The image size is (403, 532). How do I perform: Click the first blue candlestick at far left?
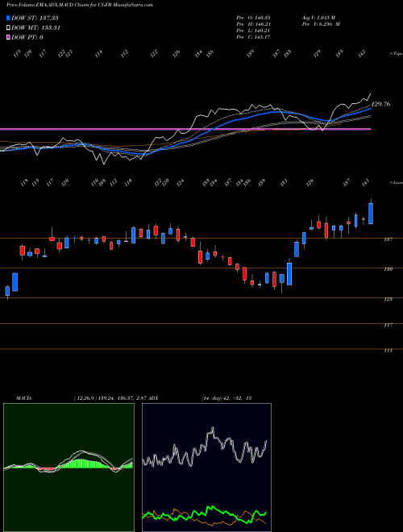7,291
